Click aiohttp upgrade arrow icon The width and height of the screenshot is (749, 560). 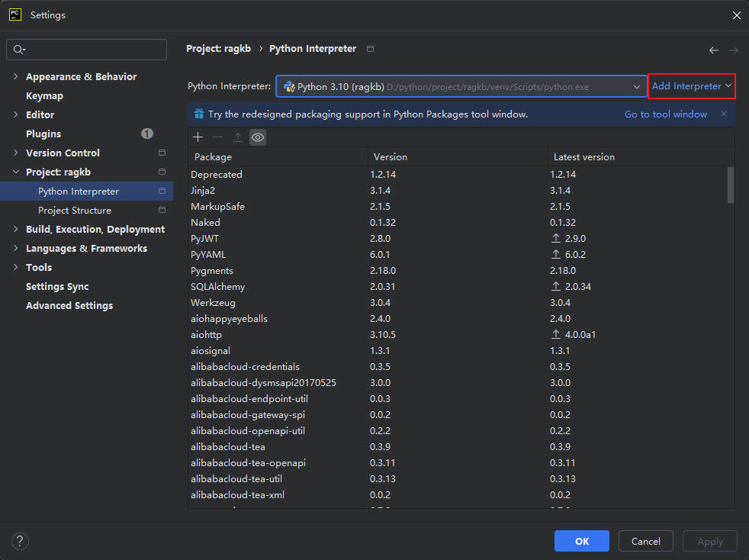tap(555, 334)
